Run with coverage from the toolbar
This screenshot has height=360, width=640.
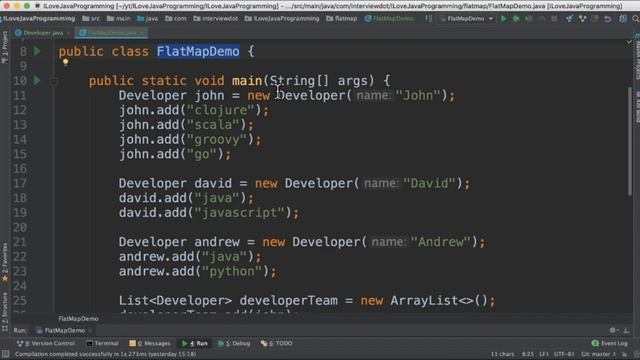pos(529,19)
